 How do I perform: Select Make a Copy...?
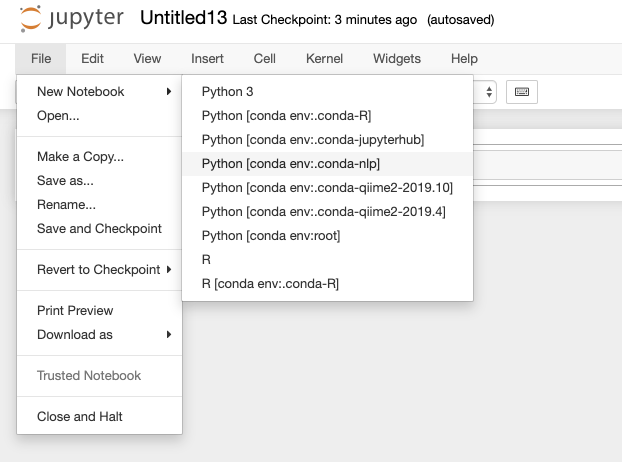coord(100,157)
